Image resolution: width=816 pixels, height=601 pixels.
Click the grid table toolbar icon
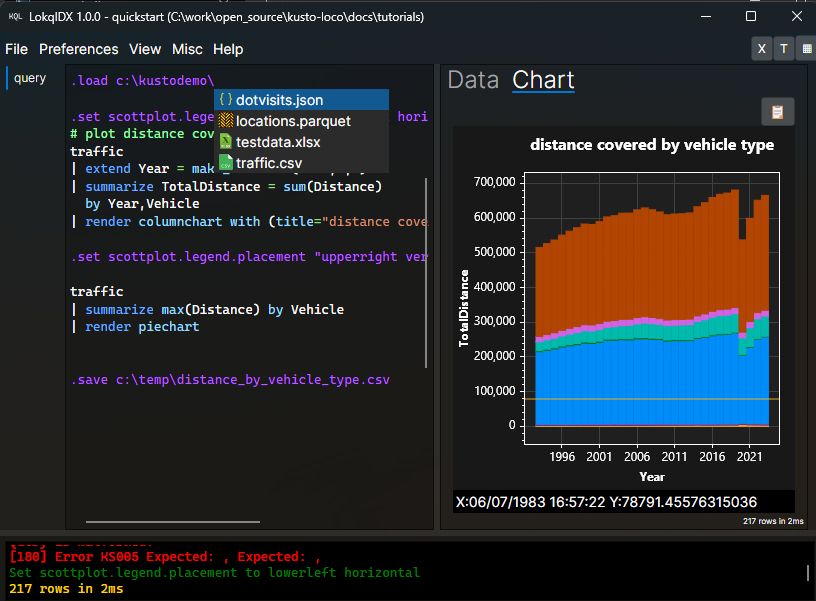click(806, 49)
